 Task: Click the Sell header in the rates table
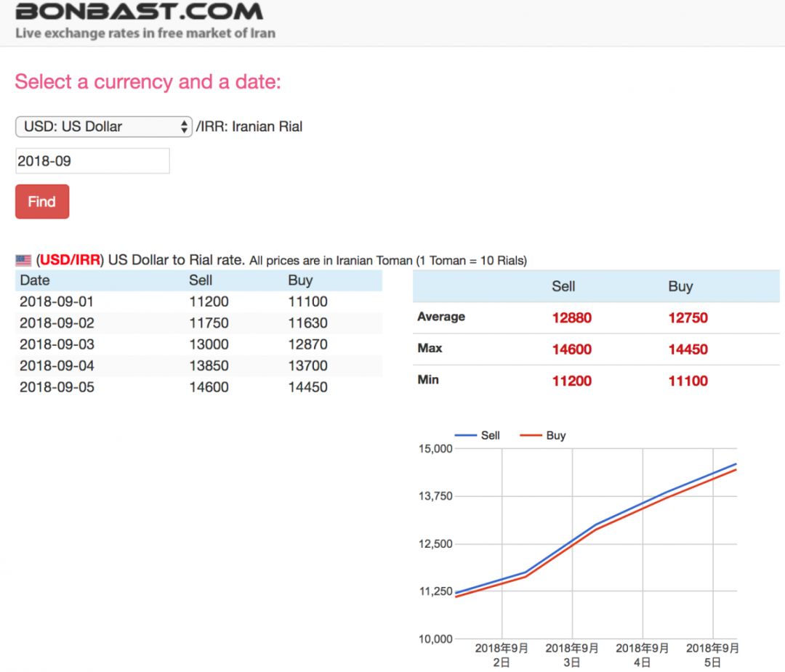click(201, 280)
